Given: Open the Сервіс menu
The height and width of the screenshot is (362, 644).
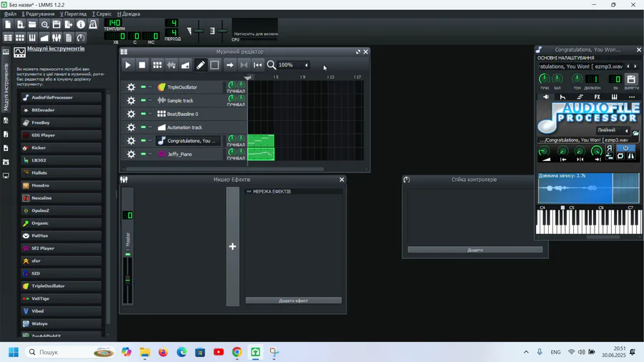Looking at the screenshot, I should [x=102, y=14].
